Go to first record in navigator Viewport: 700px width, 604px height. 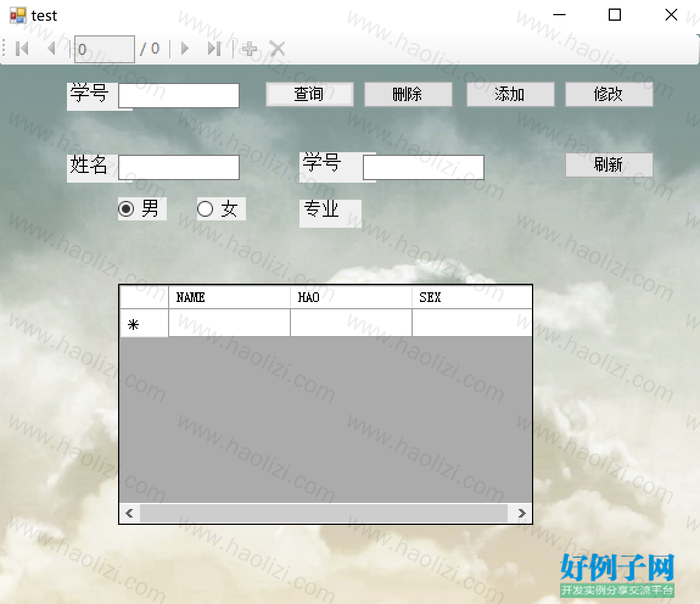pos(22,49)
